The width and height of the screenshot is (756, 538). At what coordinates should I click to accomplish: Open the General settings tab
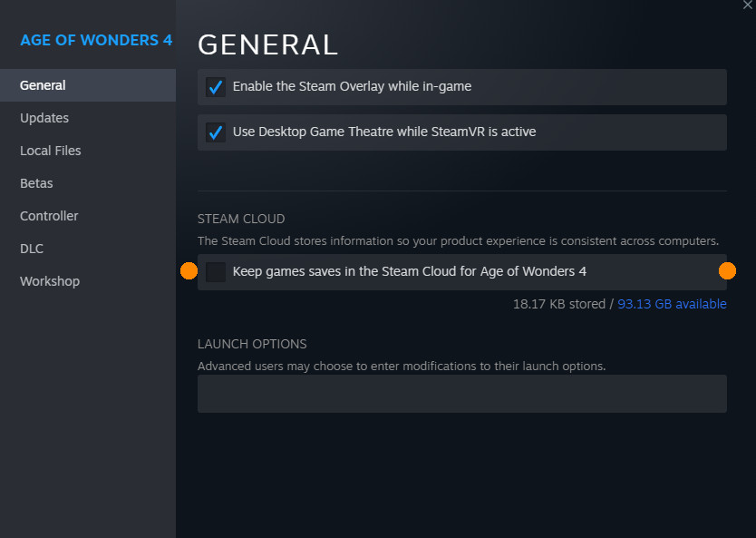point(43,85)
